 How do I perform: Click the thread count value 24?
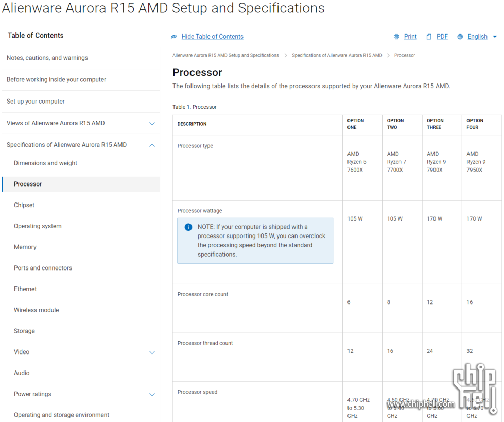[x=430, y=351]
